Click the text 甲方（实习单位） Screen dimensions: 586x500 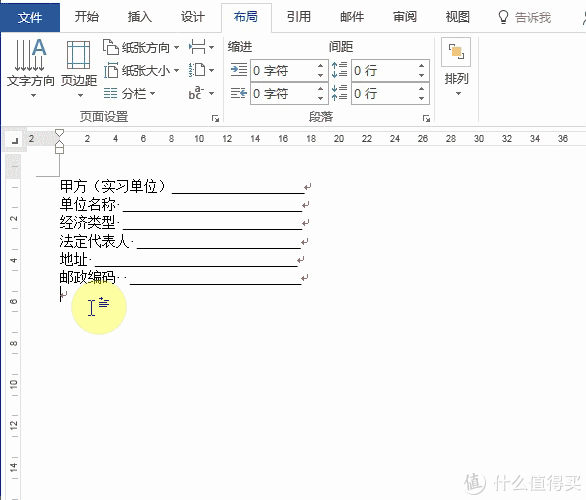112,186
